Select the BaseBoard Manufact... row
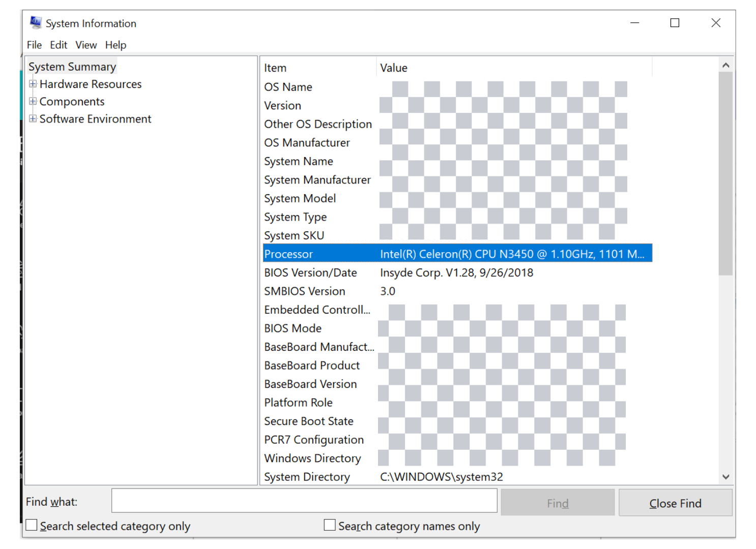Viewport: 756px width, 549px height. (x=457, y=347)
